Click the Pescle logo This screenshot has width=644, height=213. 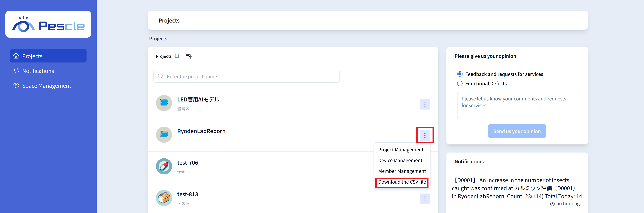click(48, 25)
